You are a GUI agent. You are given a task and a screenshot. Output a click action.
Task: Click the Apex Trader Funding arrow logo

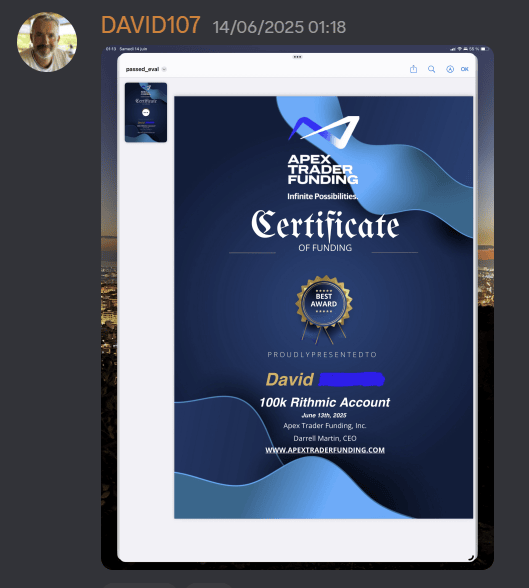point(324,131)
